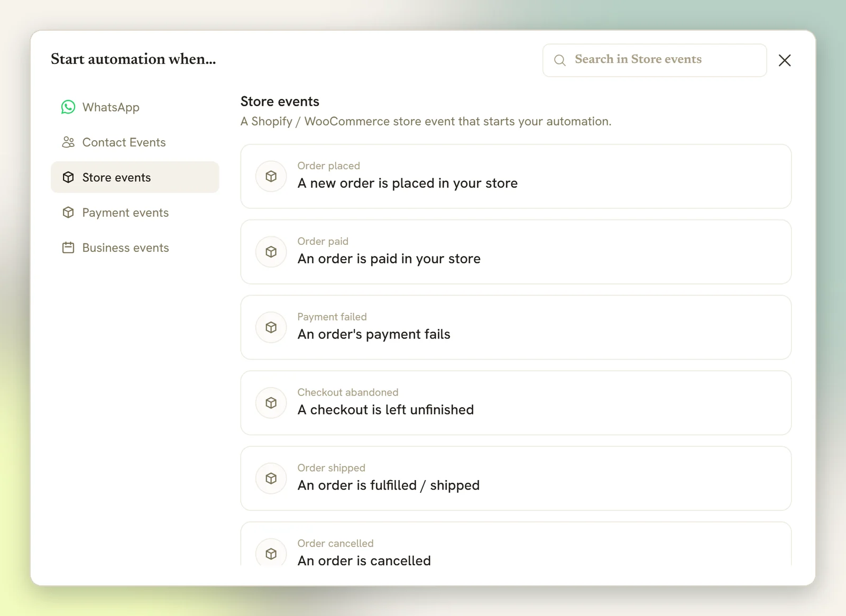Click the box icon on Order paid card
846x616 pixels.
point(271,252)
